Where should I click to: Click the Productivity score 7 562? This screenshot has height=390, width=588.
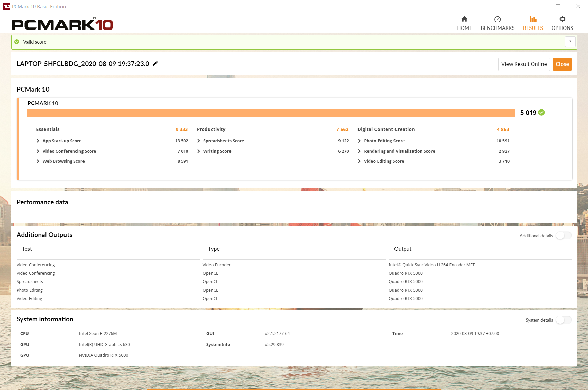click(x=342, y=129)
